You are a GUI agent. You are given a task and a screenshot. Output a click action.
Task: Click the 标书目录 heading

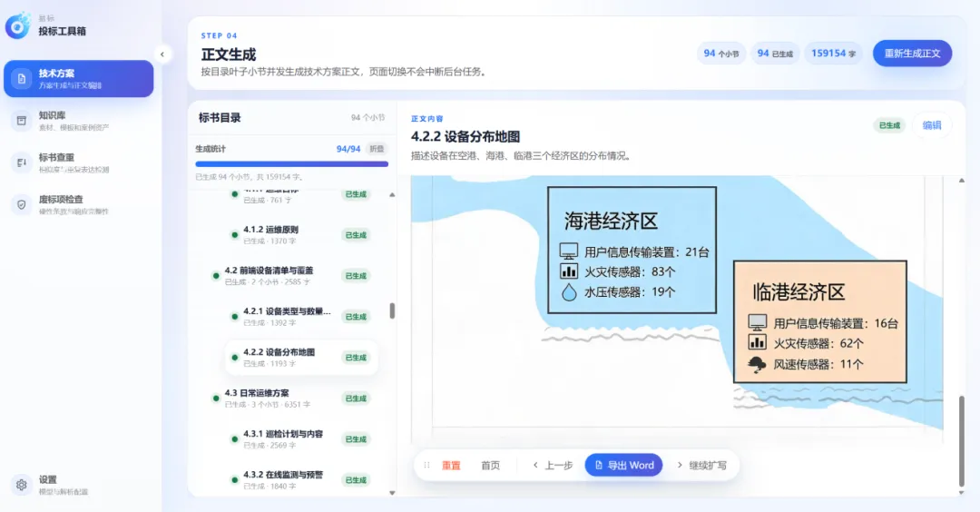[220, 117]
